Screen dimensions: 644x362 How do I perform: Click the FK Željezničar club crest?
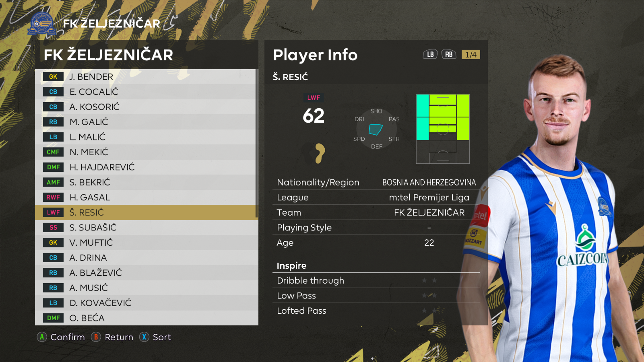point(42,23)
